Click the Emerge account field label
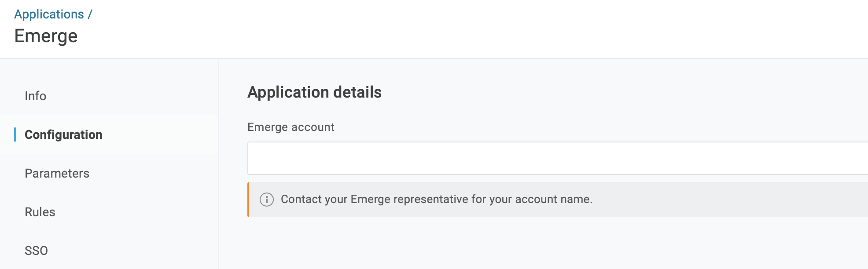The width and height of the screenshot is (868, 269). (291, 127)
